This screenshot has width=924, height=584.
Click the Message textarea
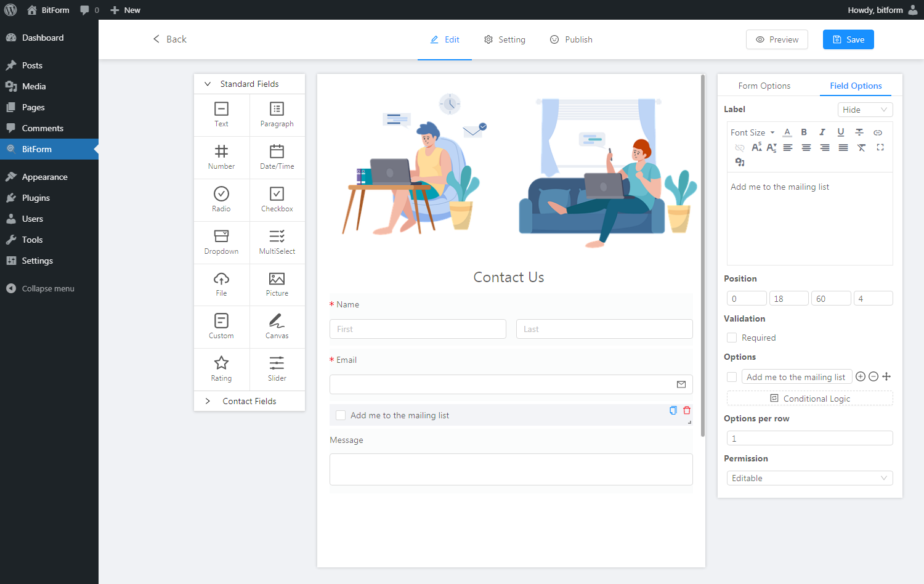(x=511, y=469)
